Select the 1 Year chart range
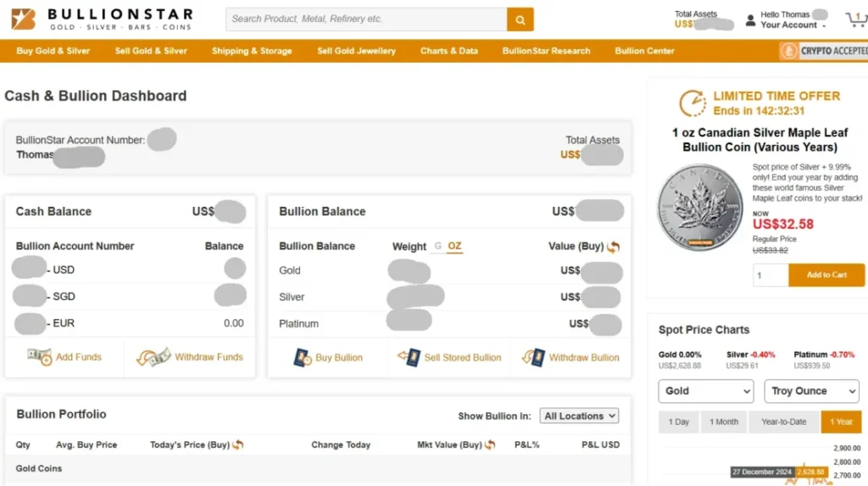This screenshot has width=868, height=486. (841, 422)
